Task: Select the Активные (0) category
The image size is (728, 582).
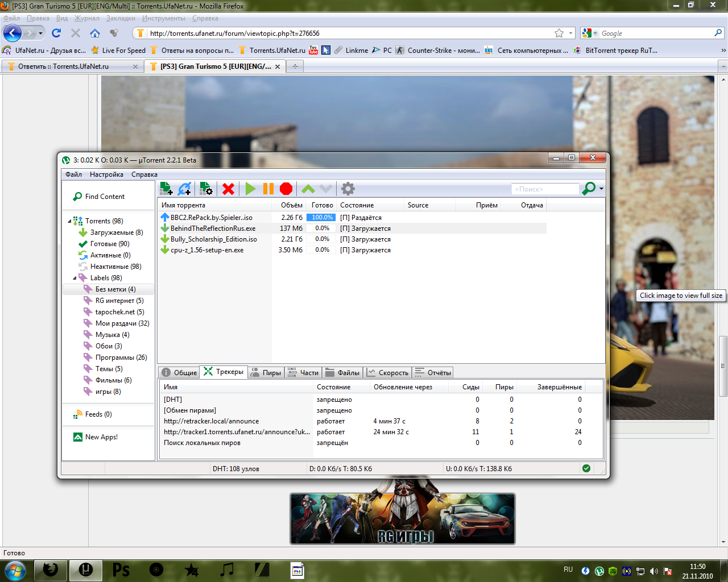Action: pyautogui.click(x=105, y=255)
